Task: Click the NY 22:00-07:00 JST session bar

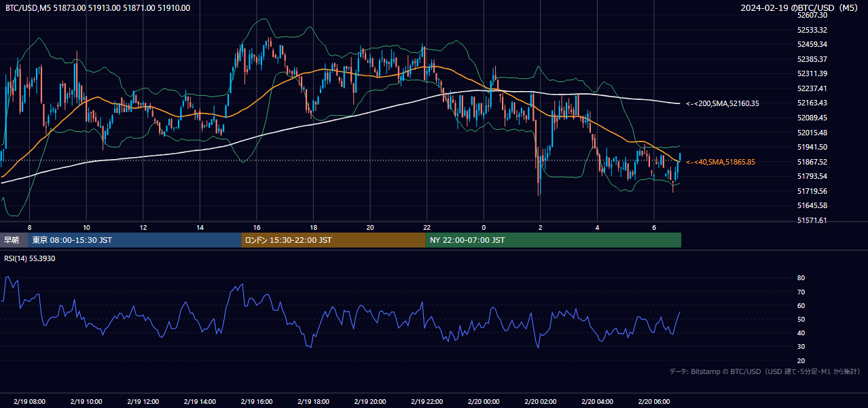Action: [554, 240]
